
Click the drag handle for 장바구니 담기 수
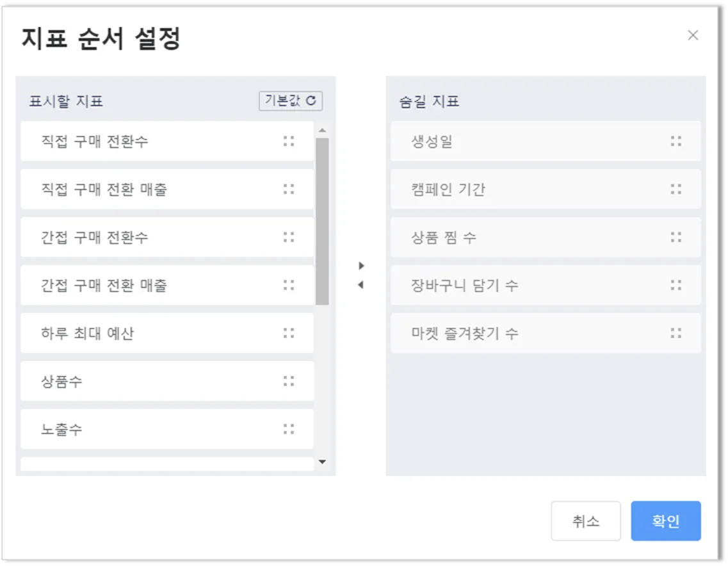[x=675, y=285]
